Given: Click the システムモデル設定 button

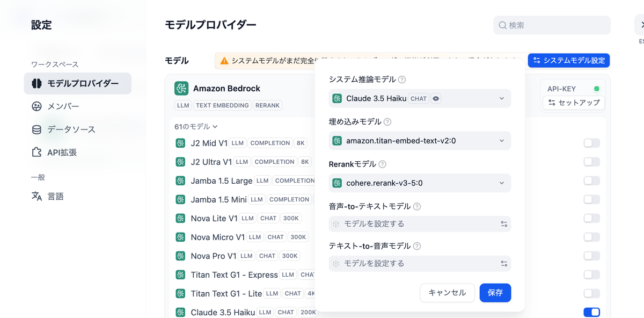Looking at the screenshot, I should pyautogui.click(x=569, y=61).
